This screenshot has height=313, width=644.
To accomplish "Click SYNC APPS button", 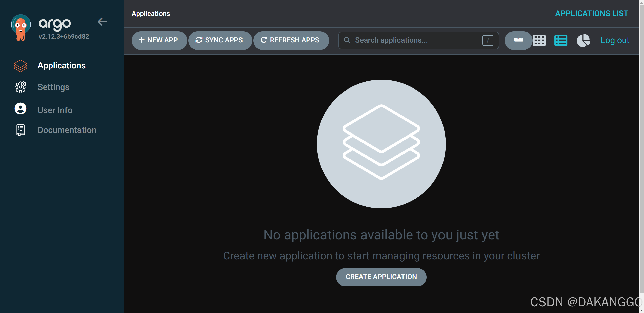I will coord(220,40).
